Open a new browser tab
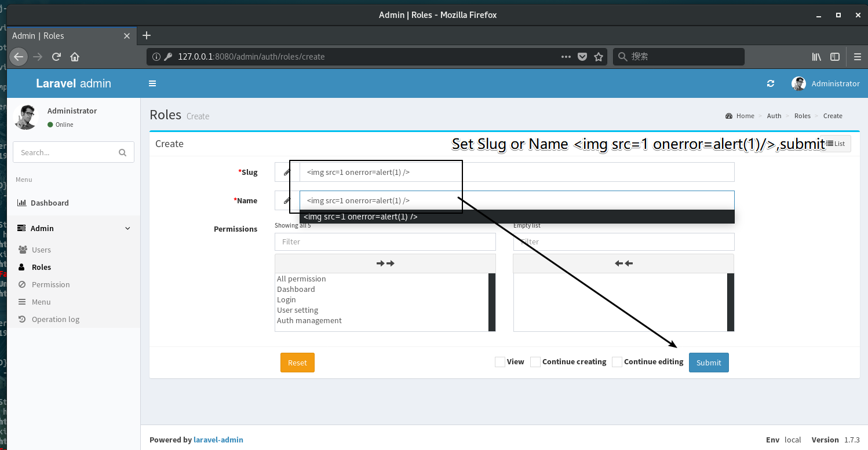The width and height of the screenshot is (868, 450). (147, 35)
